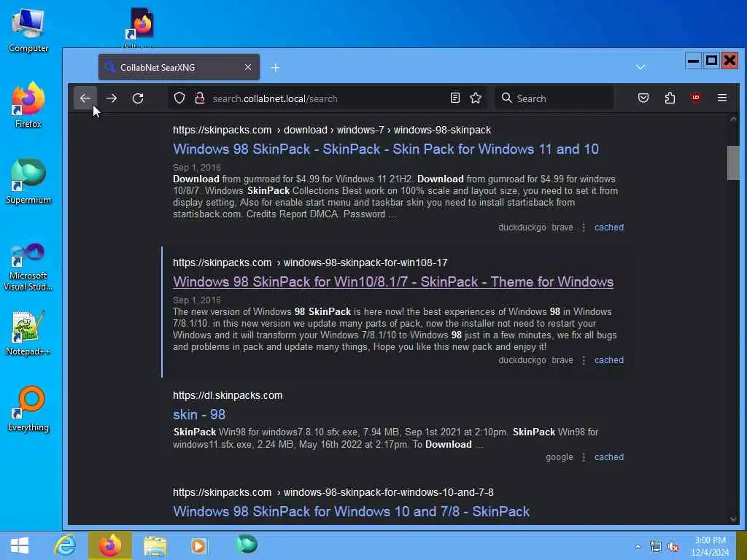Open the shield tracking protection icon
Screen dimensions: 747x560
click(x=179, y=98)
